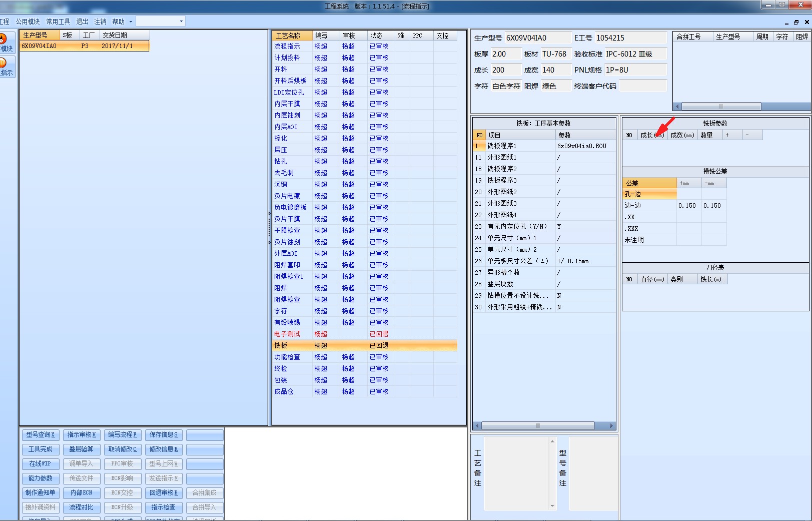812x521 pixels.
Task: Click the 终端客户代码 empty field
Action: click(643, 86)
